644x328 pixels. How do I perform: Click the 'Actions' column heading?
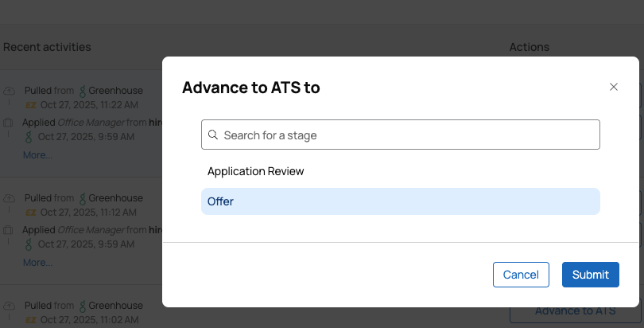(529, 47)
